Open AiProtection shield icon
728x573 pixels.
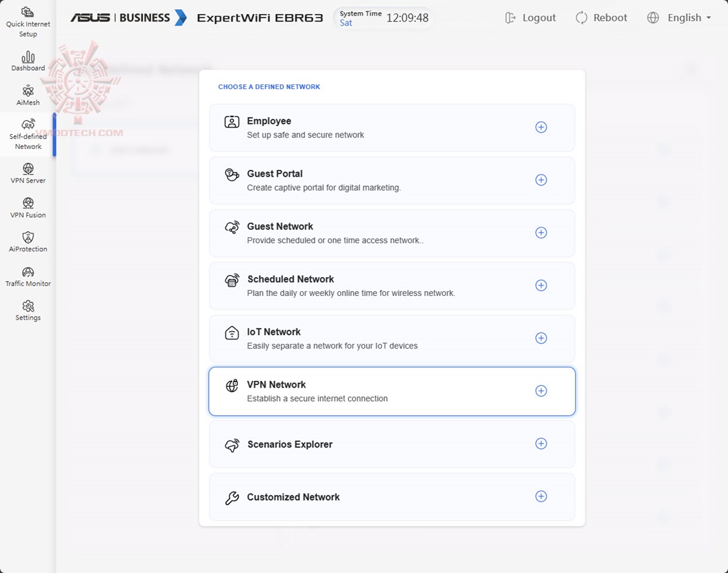[28, 237]
